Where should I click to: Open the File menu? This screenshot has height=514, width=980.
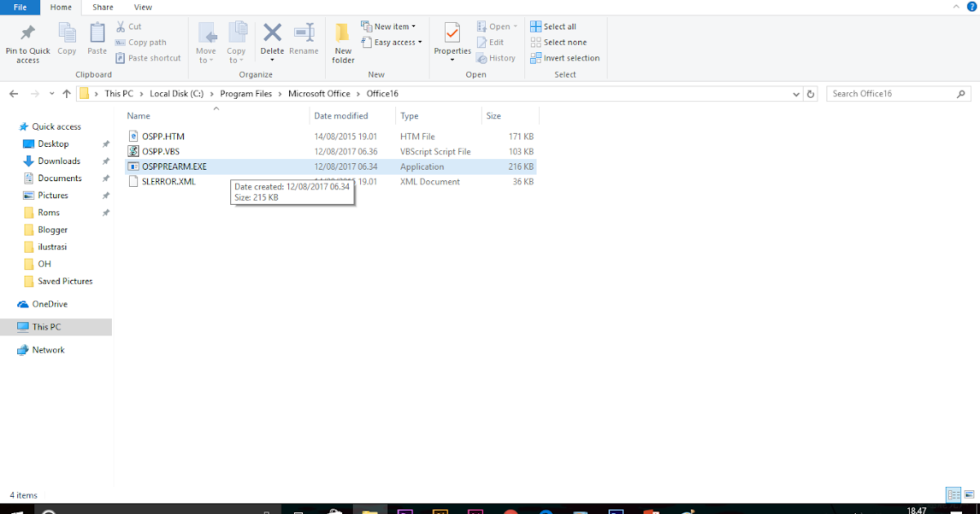tap(19, 7)
